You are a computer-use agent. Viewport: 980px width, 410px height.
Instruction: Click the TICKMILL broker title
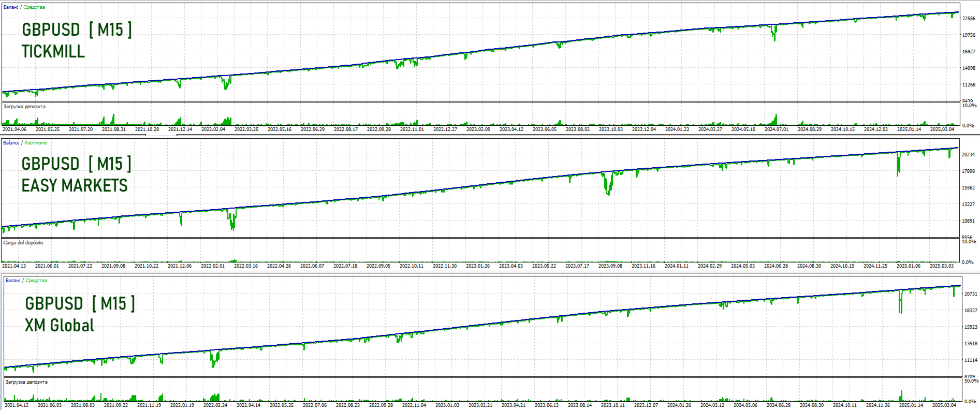pyautogui.click(x=53, y=51)
